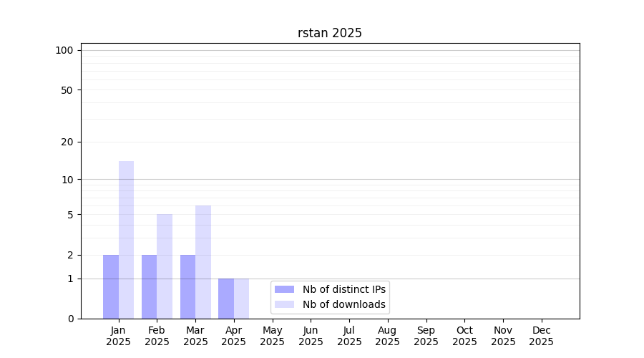The width and height of the screenshot is (644, 358).
Task: Click the January distinct IPs bar
Action: pos(111,286)
